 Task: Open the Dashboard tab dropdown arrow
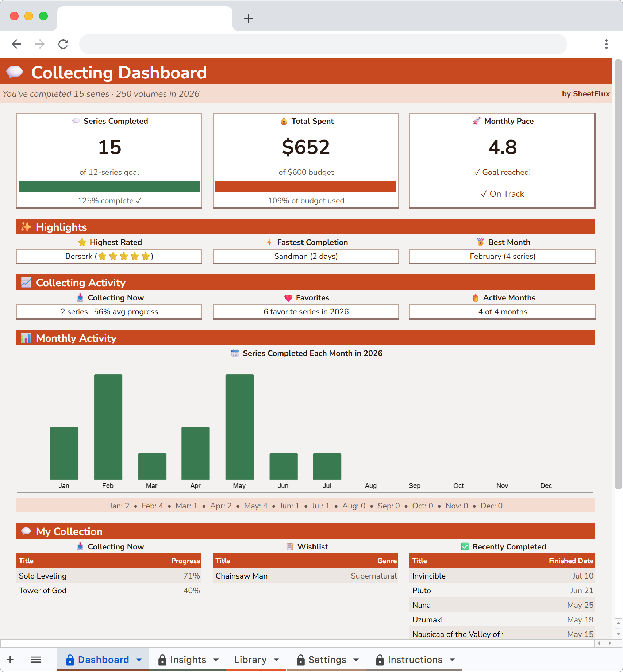(x=139, y=659)
